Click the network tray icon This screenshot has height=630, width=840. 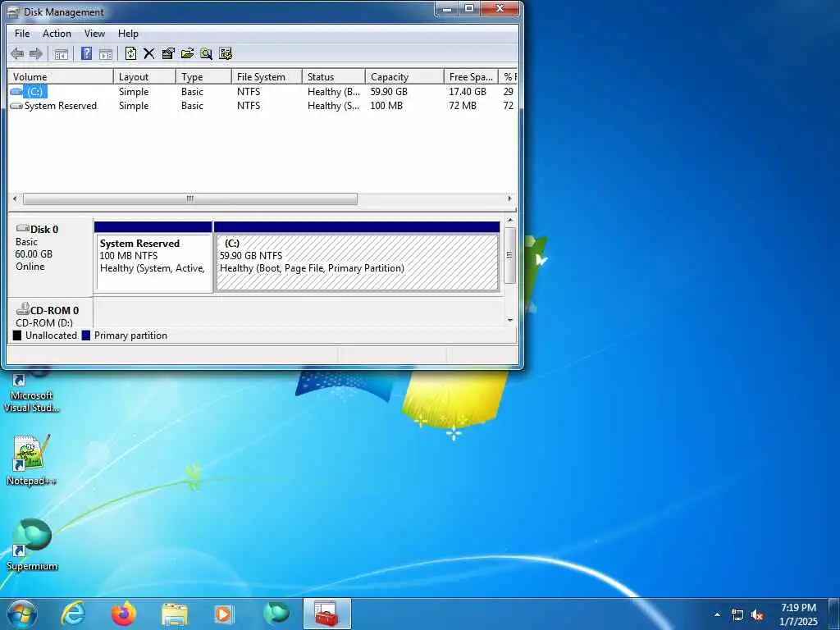[x=737, y=615]
